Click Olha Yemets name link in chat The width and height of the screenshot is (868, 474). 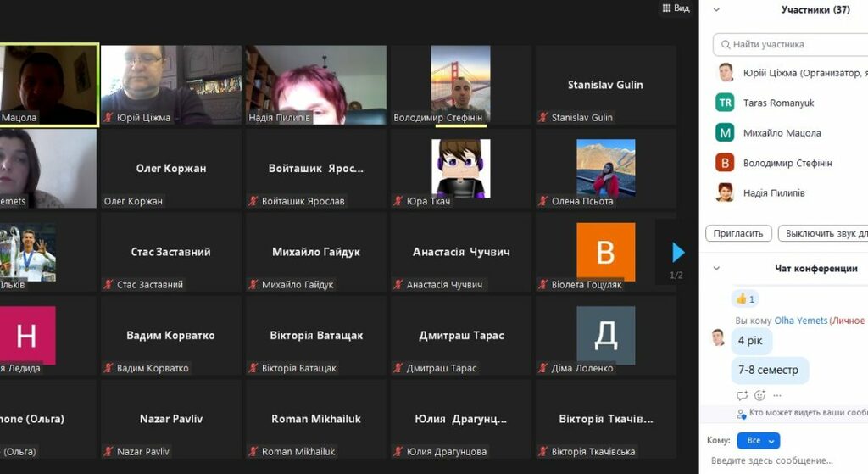point(800,321)
